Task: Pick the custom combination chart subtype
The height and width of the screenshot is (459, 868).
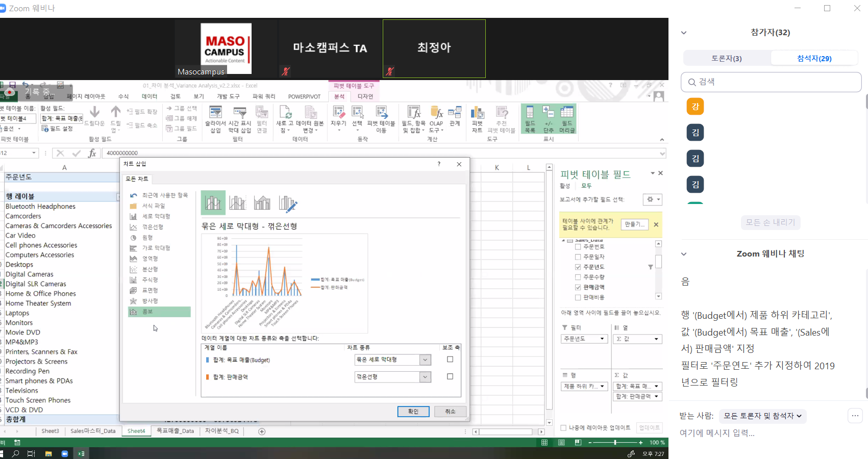Action: point(288,203)
